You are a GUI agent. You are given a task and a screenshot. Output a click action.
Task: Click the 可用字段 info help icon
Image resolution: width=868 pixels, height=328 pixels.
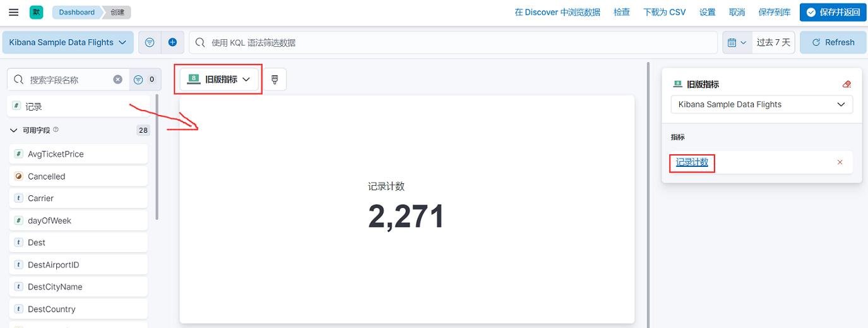tap(56, 130)
